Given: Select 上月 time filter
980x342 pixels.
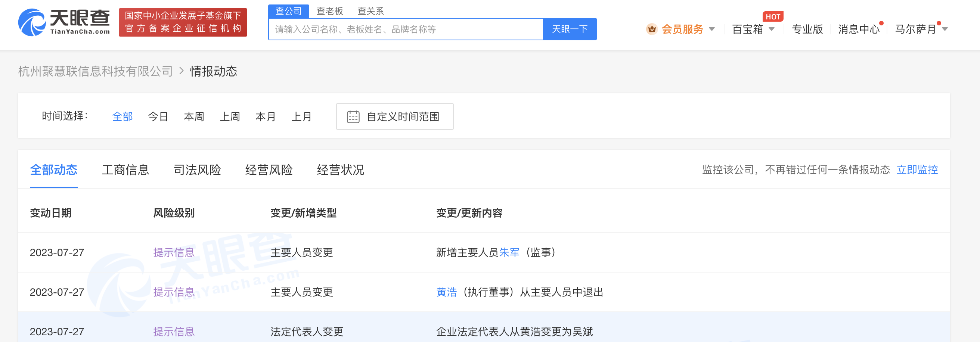Looking at the screenshot, I should click(301, 117).
